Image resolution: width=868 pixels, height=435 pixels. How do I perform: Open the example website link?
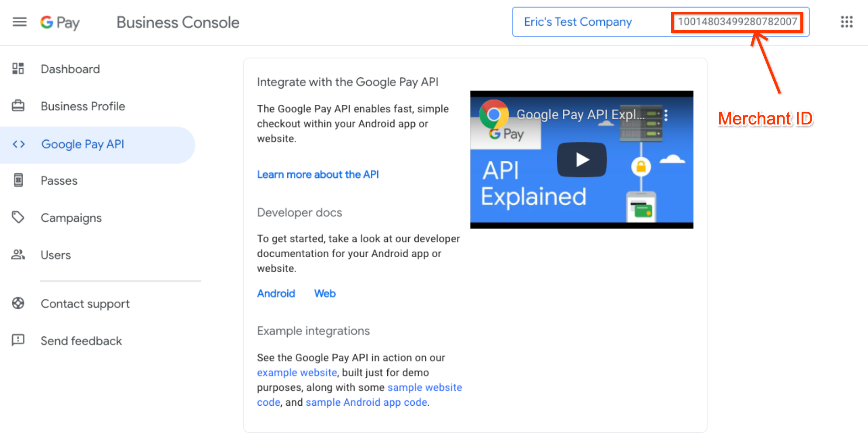[297, 373]
